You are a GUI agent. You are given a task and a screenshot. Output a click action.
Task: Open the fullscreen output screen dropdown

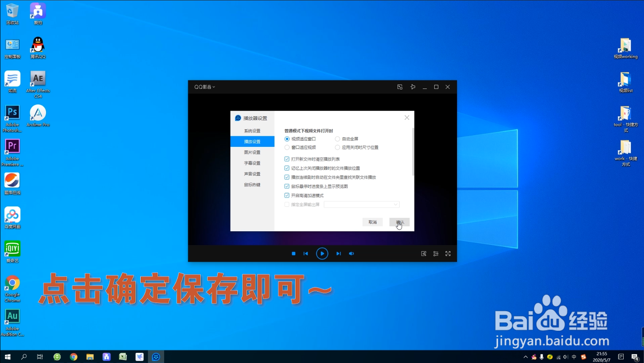pyautogui.click(x=362, y=205)
